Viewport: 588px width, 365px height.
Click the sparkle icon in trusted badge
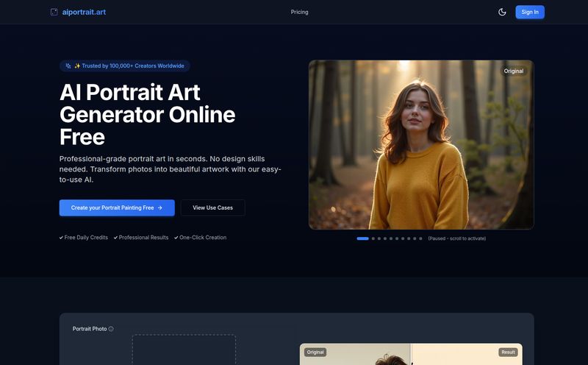click(x=68, y=65)
